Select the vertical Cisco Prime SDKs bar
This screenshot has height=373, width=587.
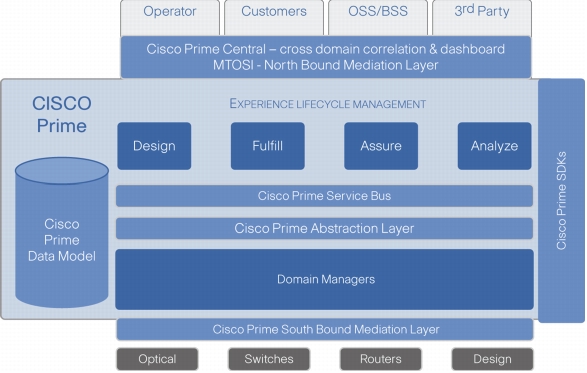pos(561,201)
